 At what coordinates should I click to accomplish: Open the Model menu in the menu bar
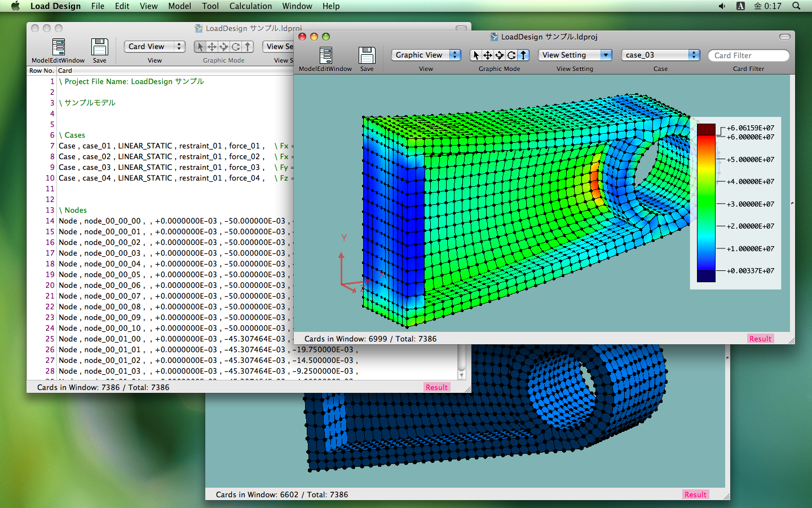click(x=179, y=6)
